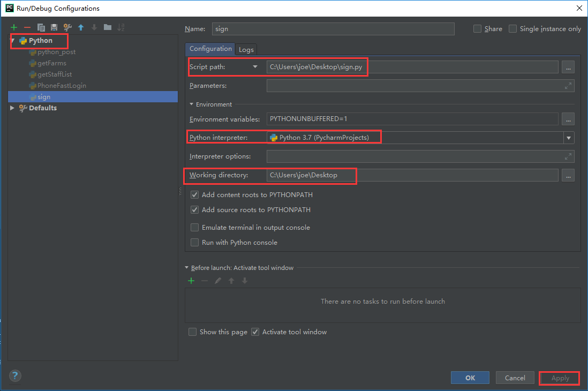
Task: Create new folder in configurations toolbar
Action: pyautogui.click(x=108, y=27)
